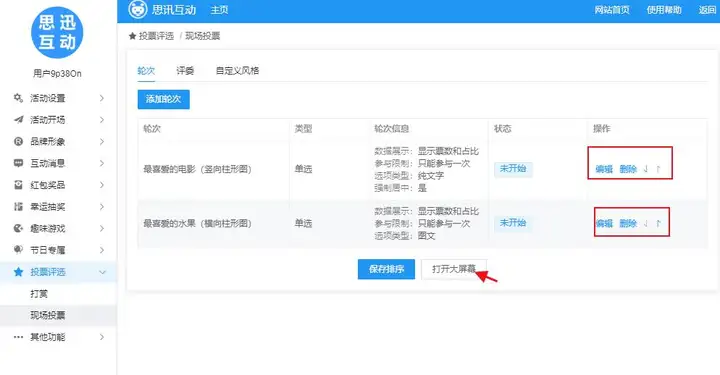Move 最喜爱的电影 round up with arrow
This screenshot has height=375, width=720.
pyautogui.click(x=658, y=169)
